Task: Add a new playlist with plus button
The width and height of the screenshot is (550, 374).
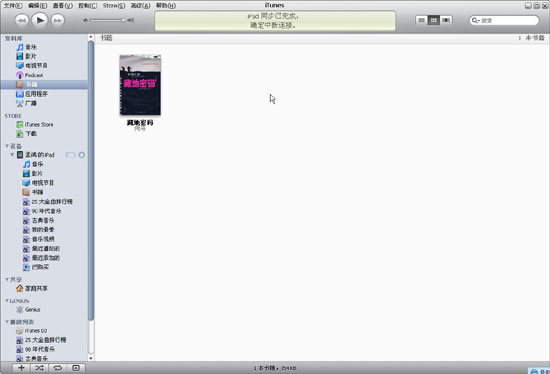Action: [x=21, y=368]
